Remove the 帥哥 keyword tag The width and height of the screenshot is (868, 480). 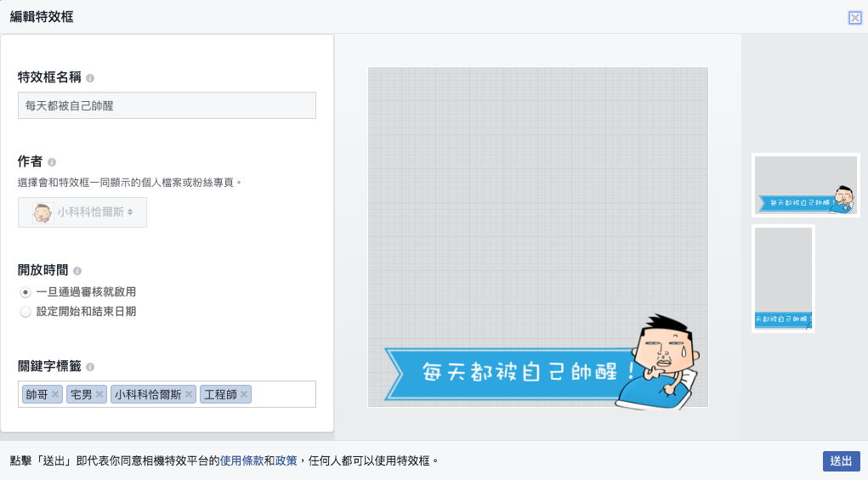55,394
